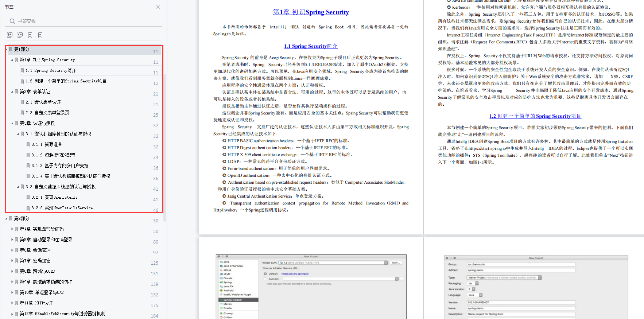
Task: Expand the 第4章 实现图形验证码 node
Action: (x=12, y=229)
